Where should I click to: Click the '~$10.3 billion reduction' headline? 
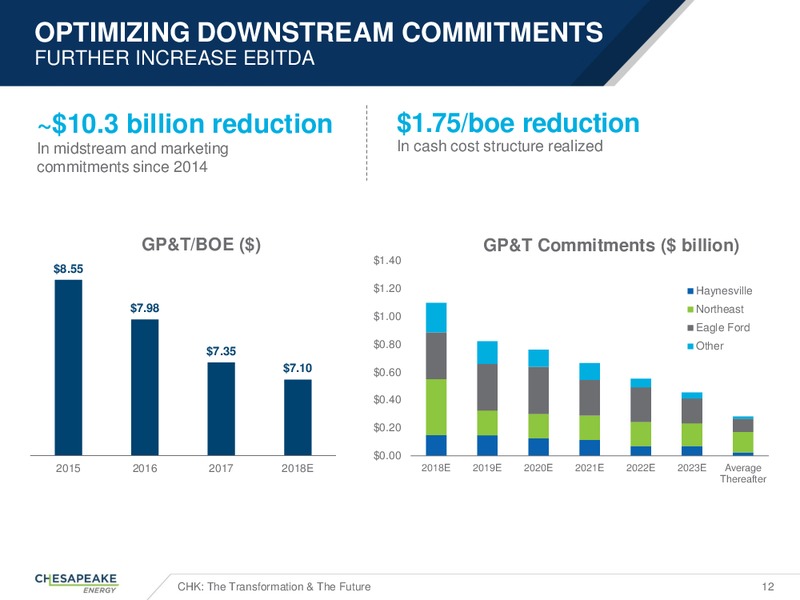185,124
